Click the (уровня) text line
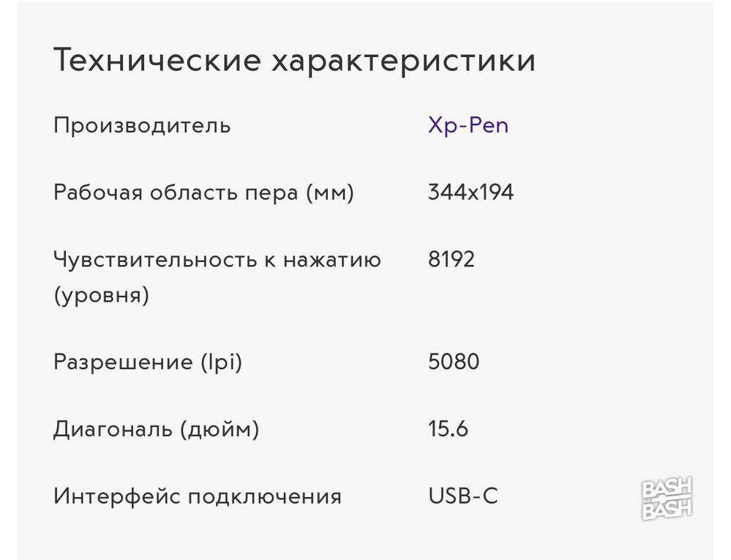This screenshot has height=560, width=731. 101,295
